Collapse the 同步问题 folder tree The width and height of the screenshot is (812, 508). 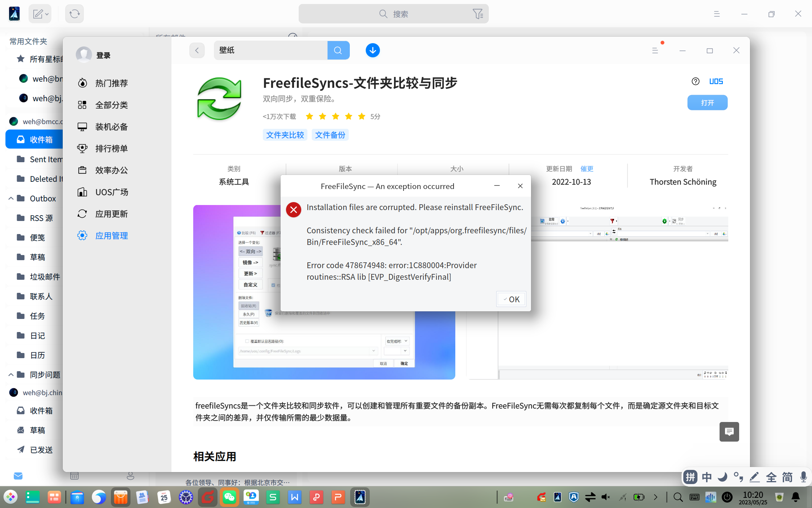[x=11, y=374]
